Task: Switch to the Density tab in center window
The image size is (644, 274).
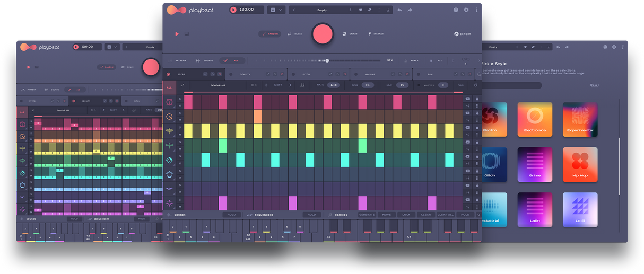Action: (245, 74)
